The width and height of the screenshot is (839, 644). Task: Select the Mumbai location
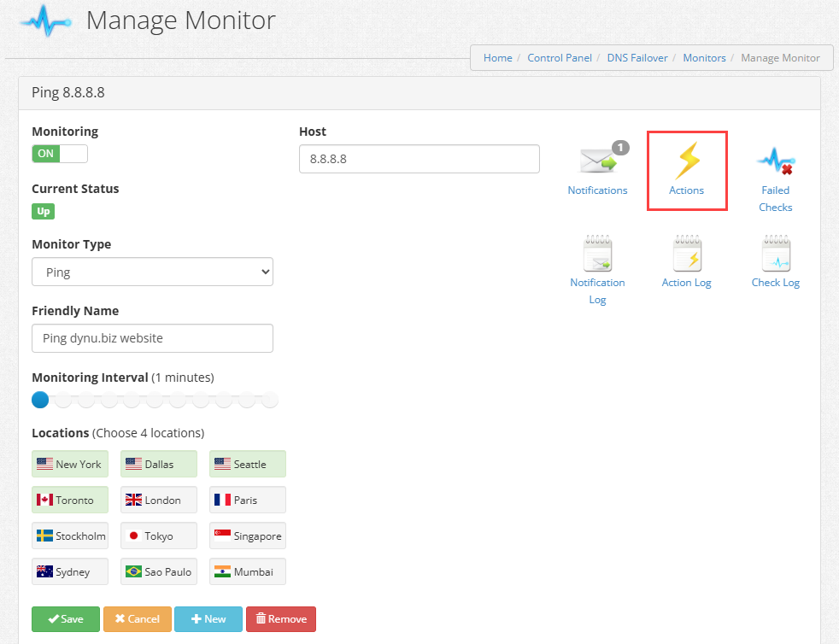(248, 571)
